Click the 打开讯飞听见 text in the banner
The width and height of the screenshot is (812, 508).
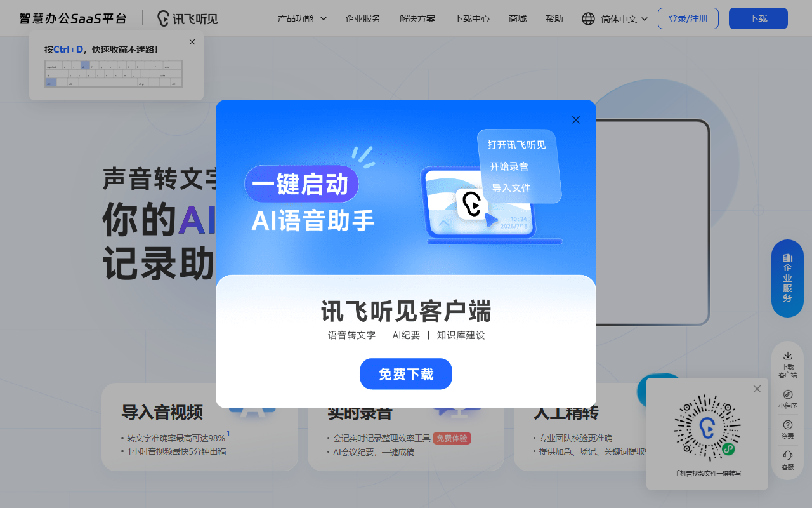tap(516, 145)
